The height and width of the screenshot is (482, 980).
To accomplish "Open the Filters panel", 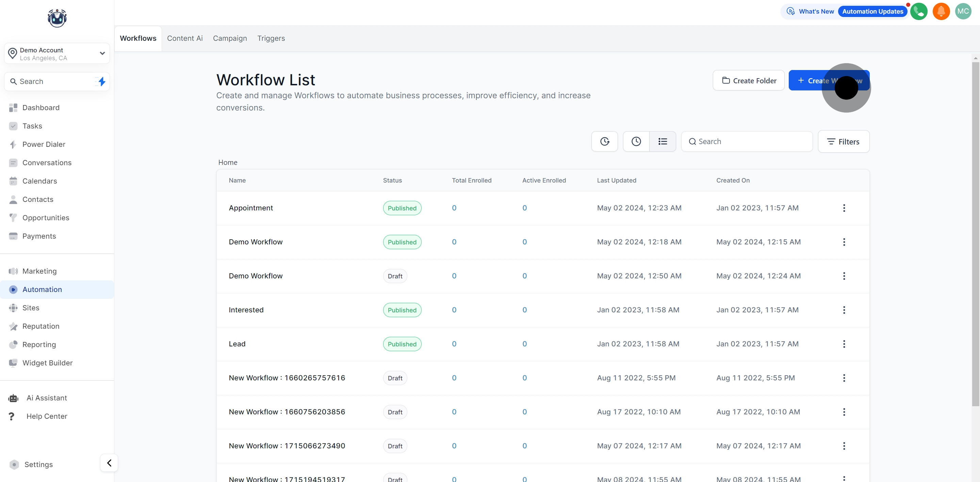I will 843,141.
